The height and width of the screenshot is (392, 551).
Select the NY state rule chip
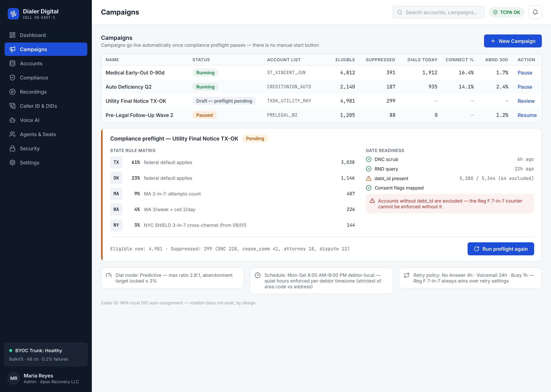pos(116,225)
